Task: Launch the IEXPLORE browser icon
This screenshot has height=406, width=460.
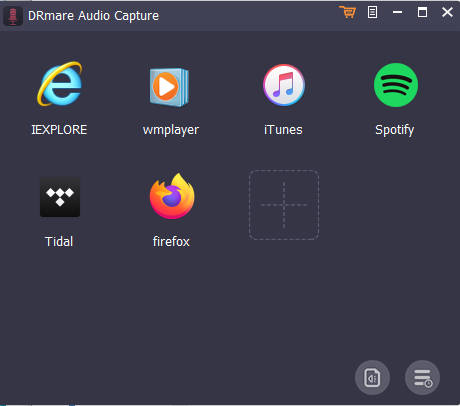Action: 60,84
